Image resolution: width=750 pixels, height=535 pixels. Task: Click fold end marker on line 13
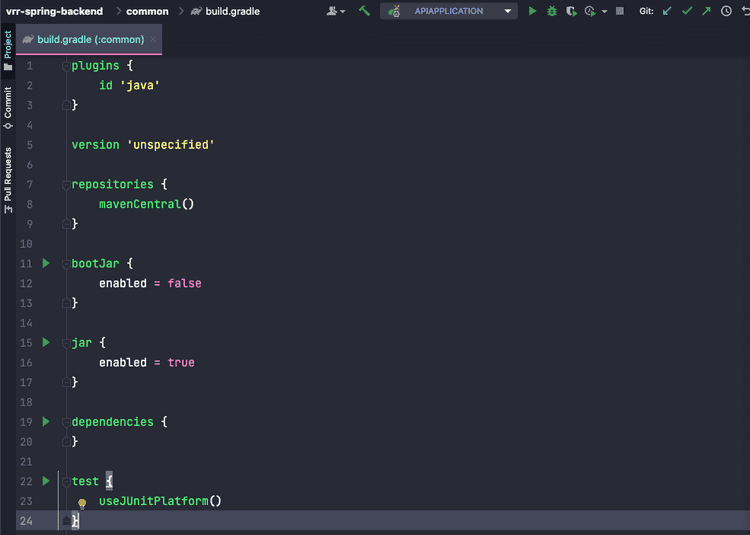click(66, 303)
